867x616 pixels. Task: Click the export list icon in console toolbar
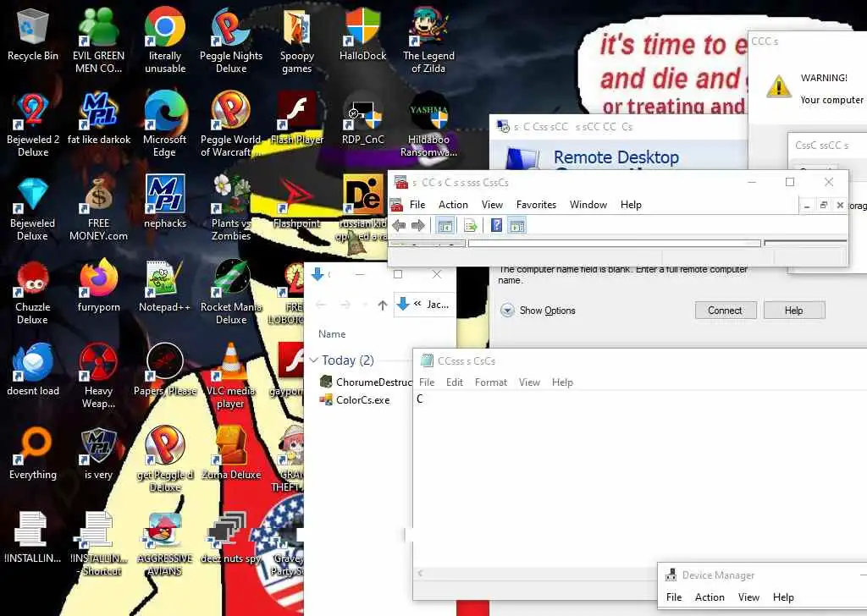coord(471,225)
